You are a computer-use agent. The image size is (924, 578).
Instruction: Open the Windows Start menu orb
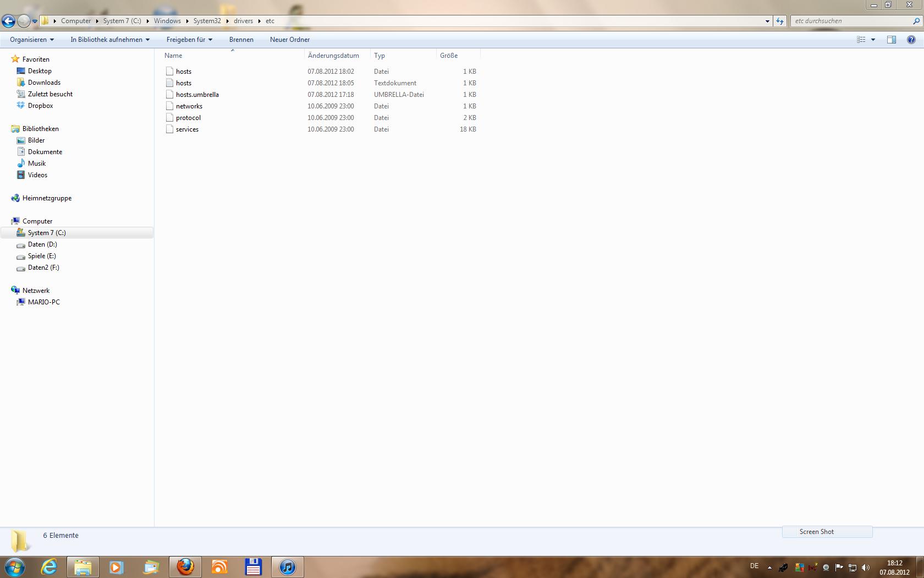(15, 567)
